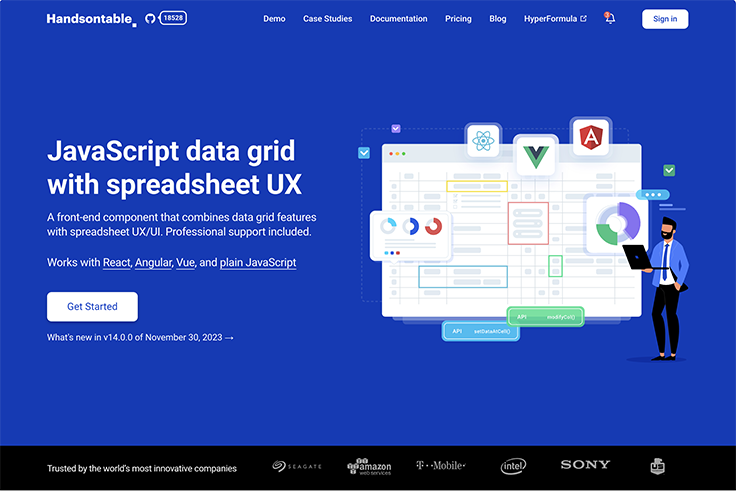Open the Demo menu item

pyautogui.click(x=274, y=19)
